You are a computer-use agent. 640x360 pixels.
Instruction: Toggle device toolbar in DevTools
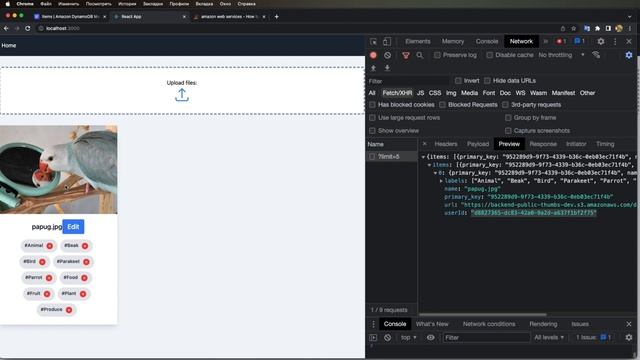click(387, 42)
